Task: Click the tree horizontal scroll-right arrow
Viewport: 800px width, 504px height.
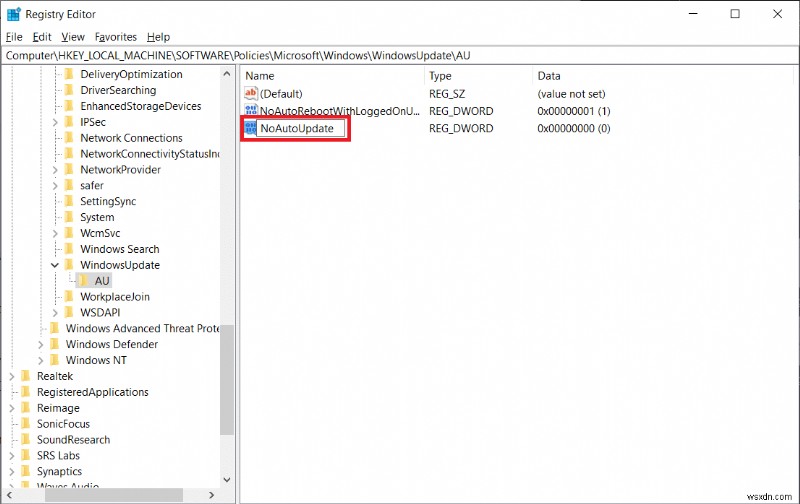Action: 211,495
